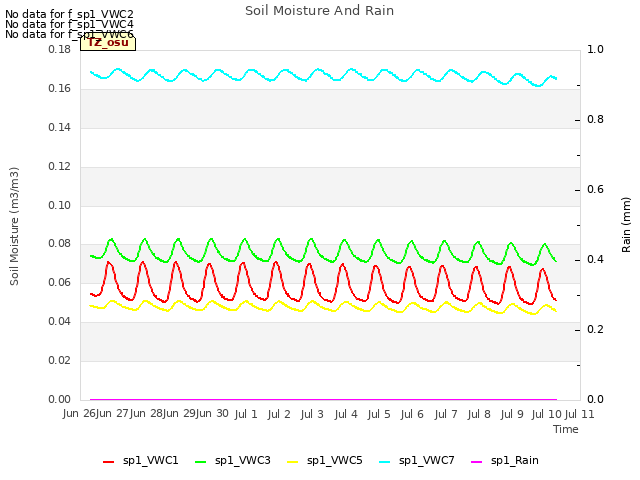
Task: Click the sp1_Rain legend label
Action: [515, 460]
